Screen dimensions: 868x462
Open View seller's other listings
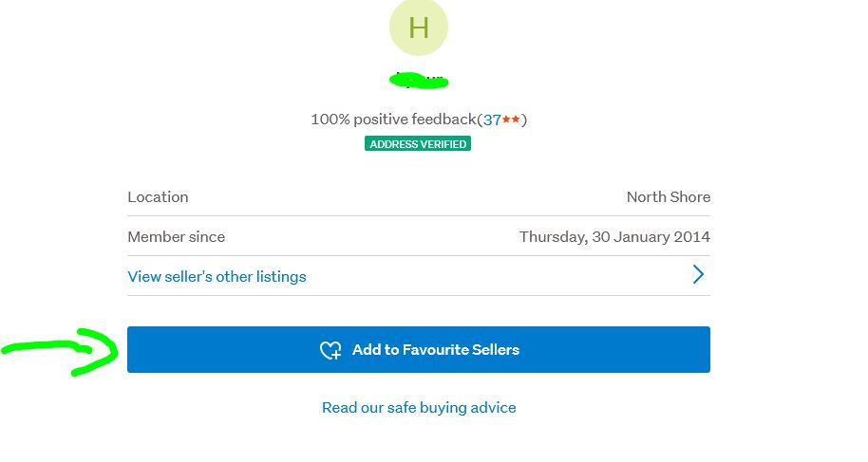point(217,277)
